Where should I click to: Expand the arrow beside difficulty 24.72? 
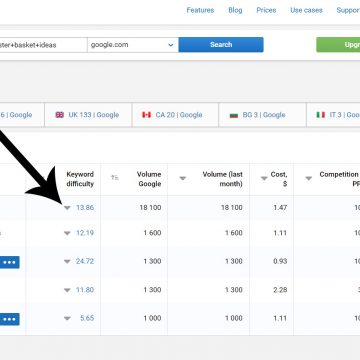coord(67,262)
